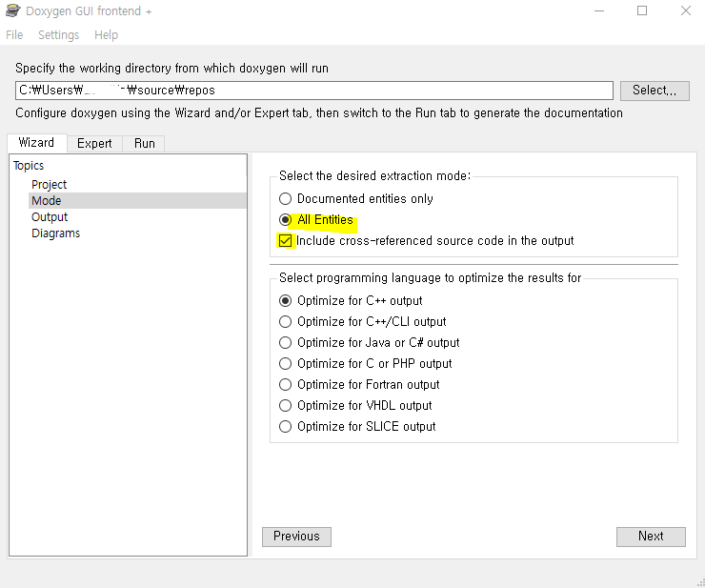Close the Doxygen GUI frontend window

[686, 10]
